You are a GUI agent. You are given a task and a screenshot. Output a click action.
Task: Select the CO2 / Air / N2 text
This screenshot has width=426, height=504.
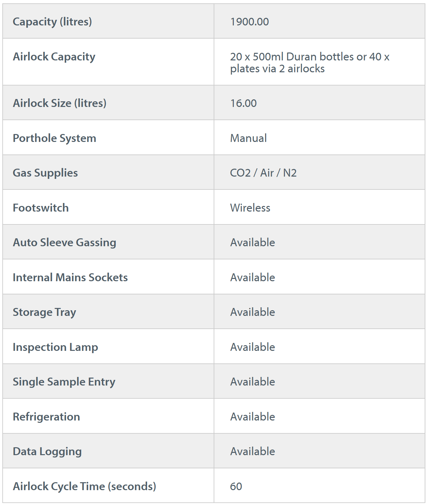point(263,173)
